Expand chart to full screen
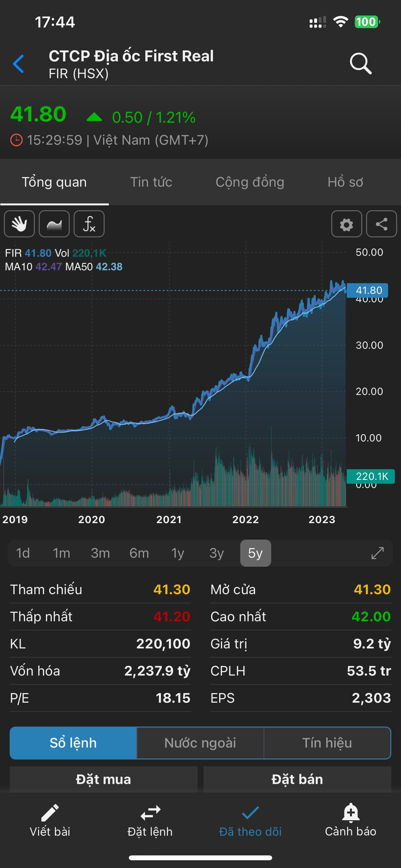 click(377, 553)
